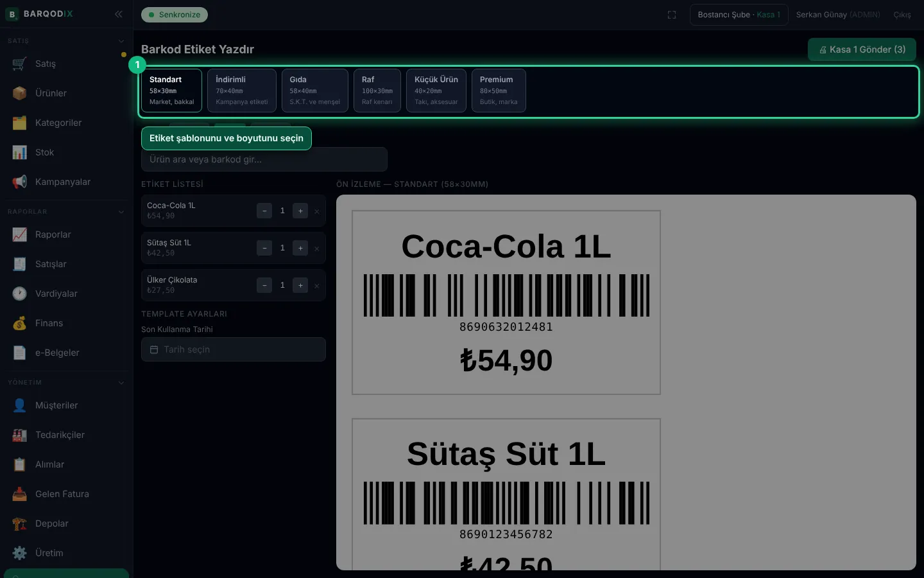Open the Depolar crane icon

click(x=19, y=523)
